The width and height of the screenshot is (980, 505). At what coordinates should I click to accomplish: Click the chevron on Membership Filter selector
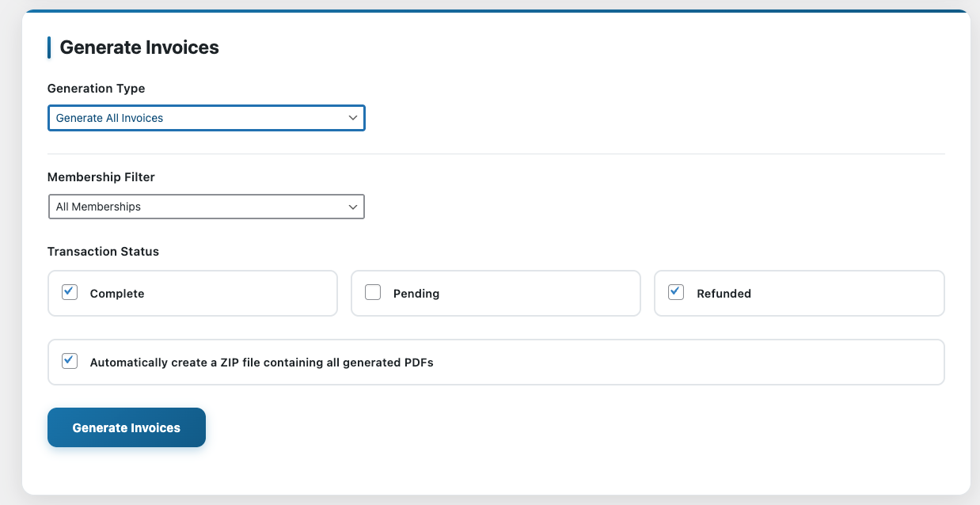[353, 207]
